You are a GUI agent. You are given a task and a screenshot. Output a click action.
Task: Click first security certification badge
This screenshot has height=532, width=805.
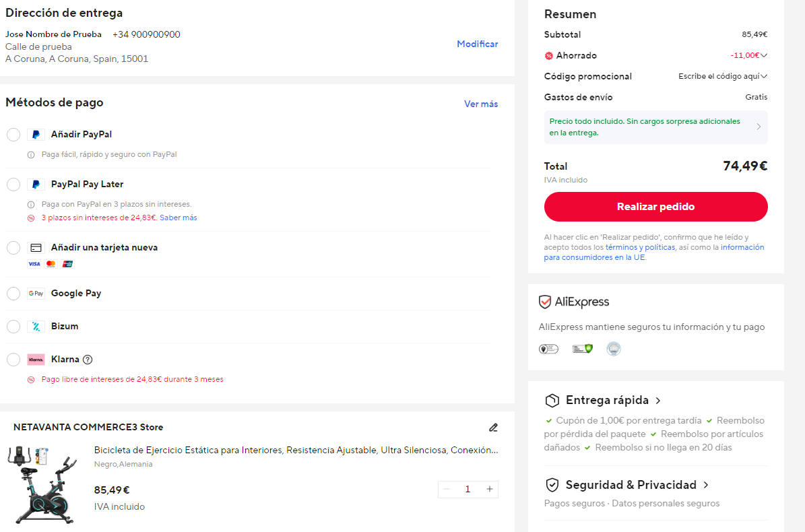(549, 350)
